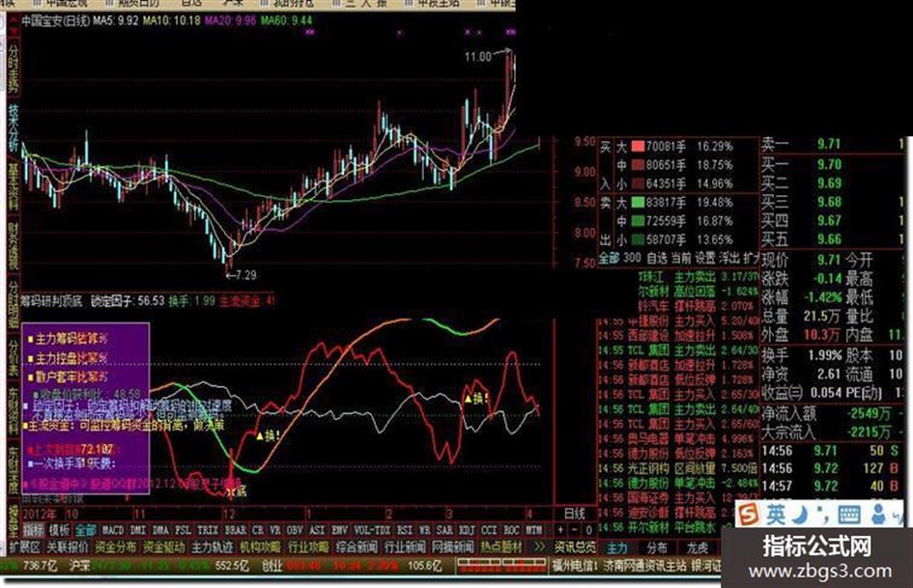The width and height of the screenshot is (913, 588).
Task: Switch to the 主力 tab in right panel
Action: point(617,547)
